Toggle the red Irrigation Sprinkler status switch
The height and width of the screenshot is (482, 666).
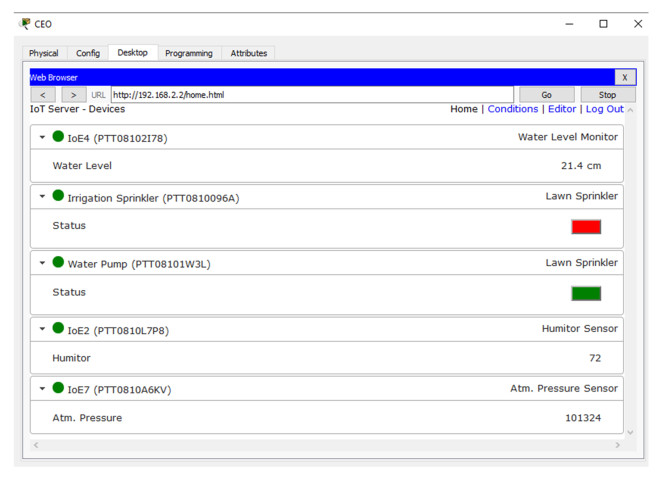click(586, 227)
